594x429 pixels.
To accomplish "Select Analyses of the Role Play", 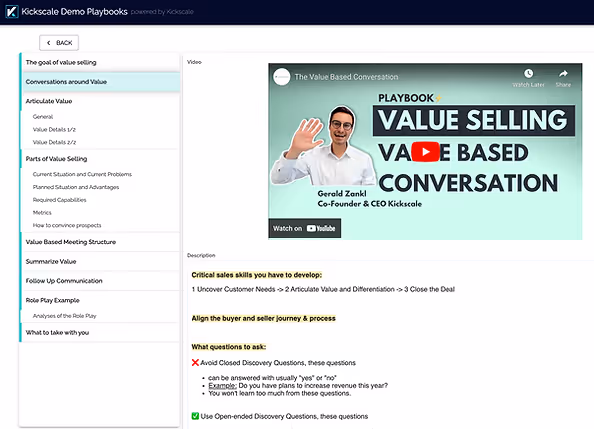I will click(x=64, y=316).
